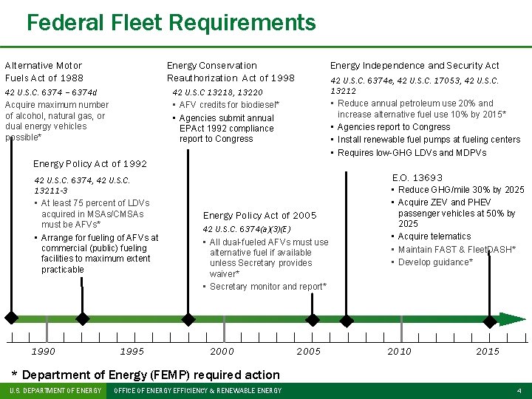Click 'Alternative Motor Fuels Act of 1988' heading

[x=44, y=72]
